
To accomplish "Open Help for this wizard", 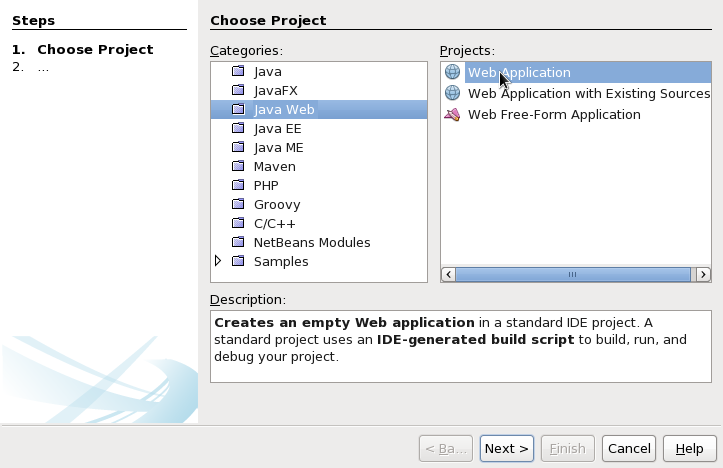I will coord(690,448).
